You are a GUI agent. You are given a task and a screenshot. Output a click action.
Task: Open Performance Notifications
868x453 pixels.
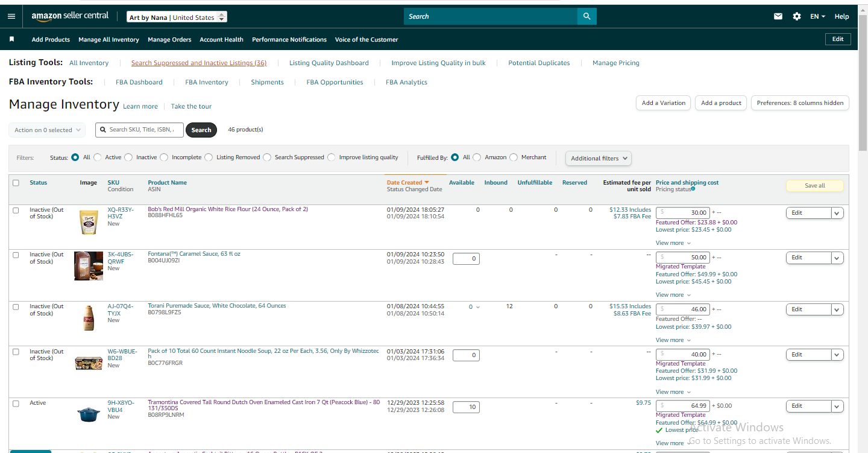(289, 39)
